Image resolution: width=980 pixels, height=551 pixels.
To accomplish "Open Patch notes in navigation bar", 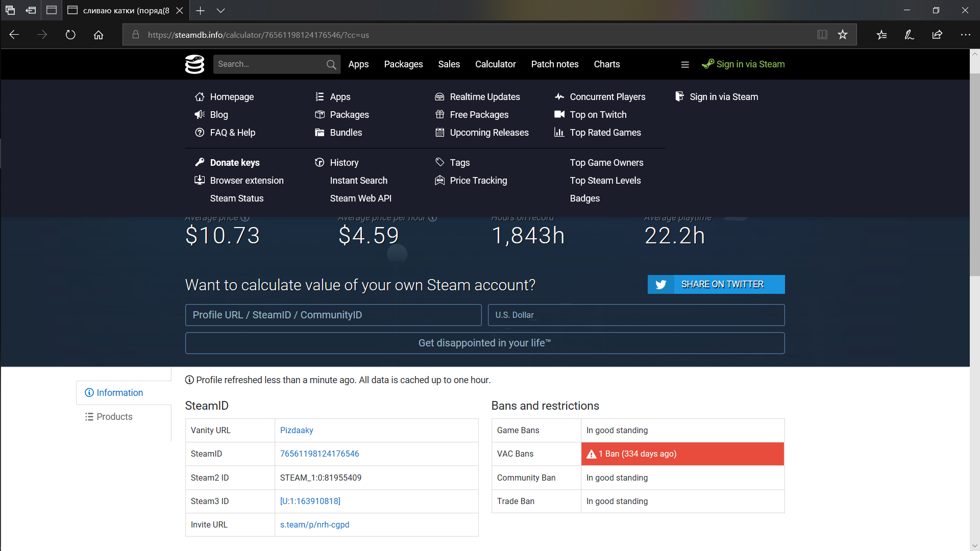I will coord(555,64).
